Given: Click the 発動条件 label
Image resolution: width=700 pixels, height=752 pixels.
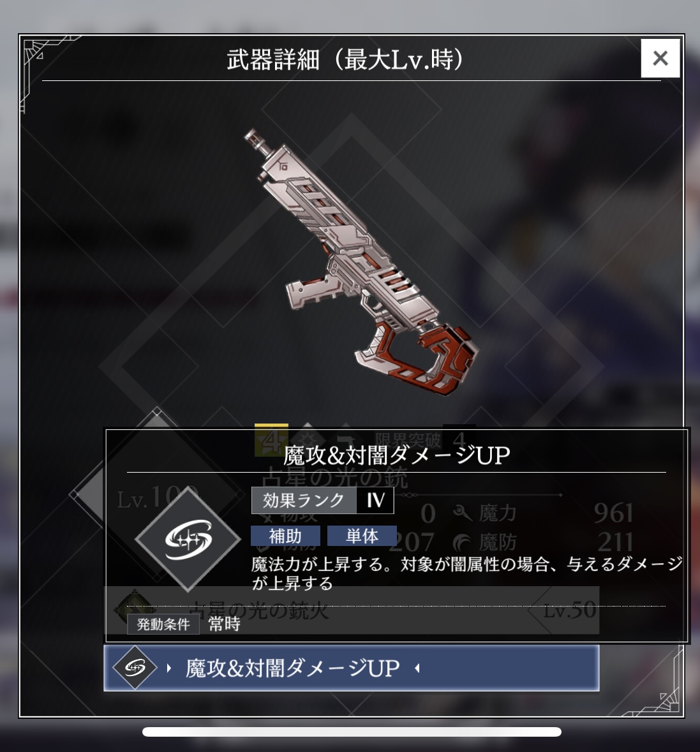Looking at the screenshot, I should pyautogui.click(x=163, y=624).
